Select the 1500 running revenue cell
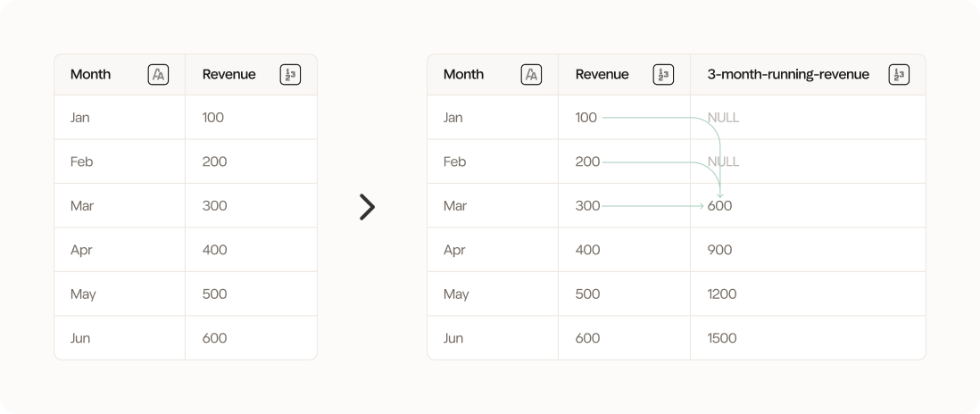The width and height of the screenshot is (980, 414). click(722, 338)
